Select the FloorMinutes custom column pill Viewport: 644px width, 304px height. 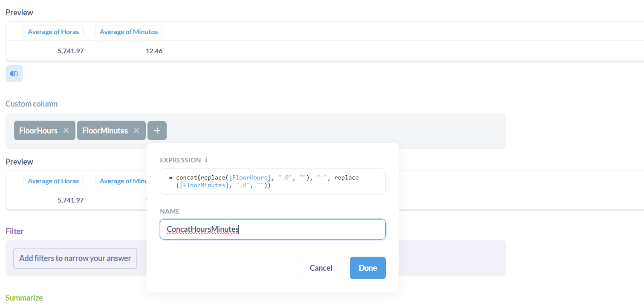(106, 130)
